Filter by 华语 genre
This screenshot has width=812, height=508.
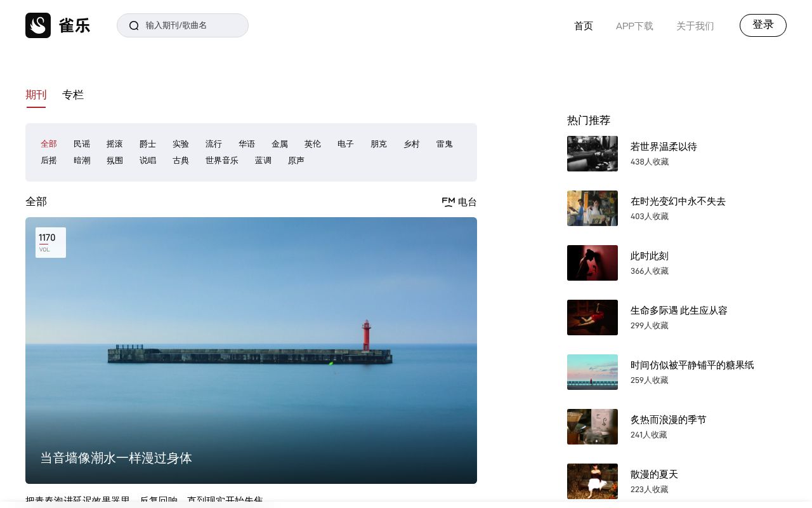pyautogui.click(x=247, y=144)
